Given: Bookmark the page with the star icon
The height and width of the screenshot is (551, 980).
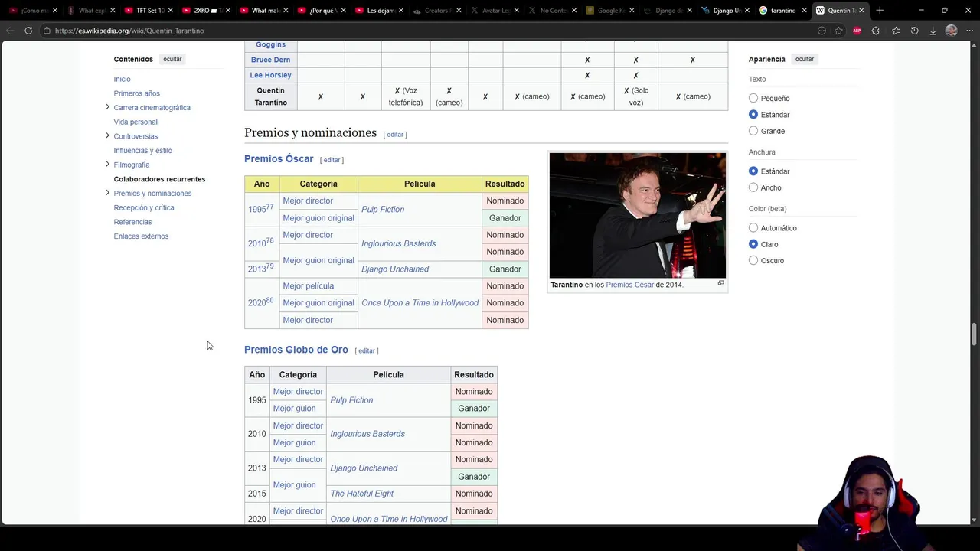Looking at the screenshot, I should (x=839, y=31).
